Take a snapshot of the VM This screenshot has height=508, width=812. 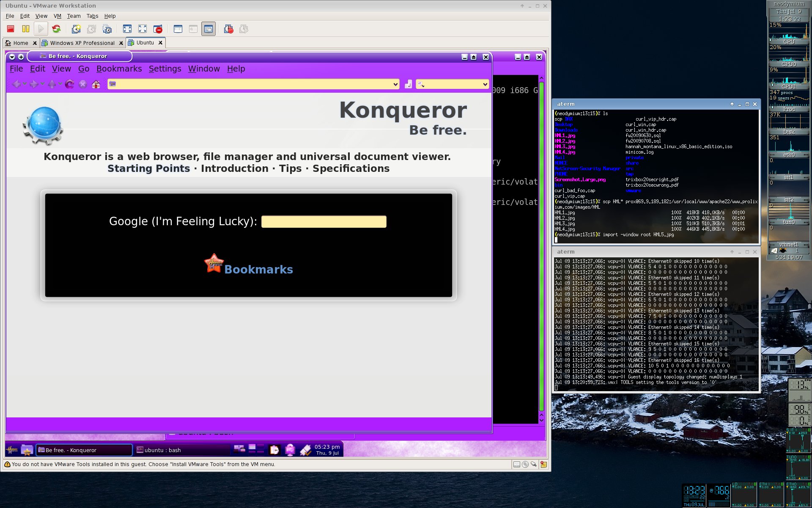[76, 29]
